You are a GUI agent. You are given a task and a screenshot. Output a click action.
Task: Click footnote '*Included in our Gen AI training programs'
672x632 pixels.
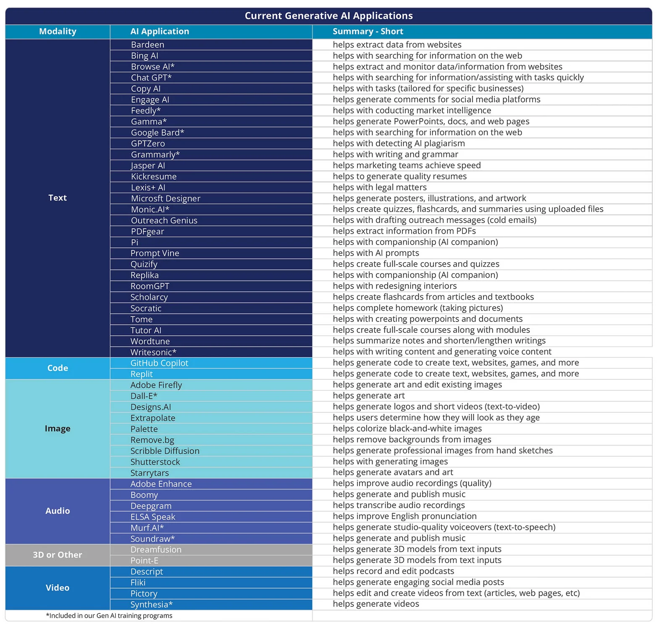tap(109, 615)
